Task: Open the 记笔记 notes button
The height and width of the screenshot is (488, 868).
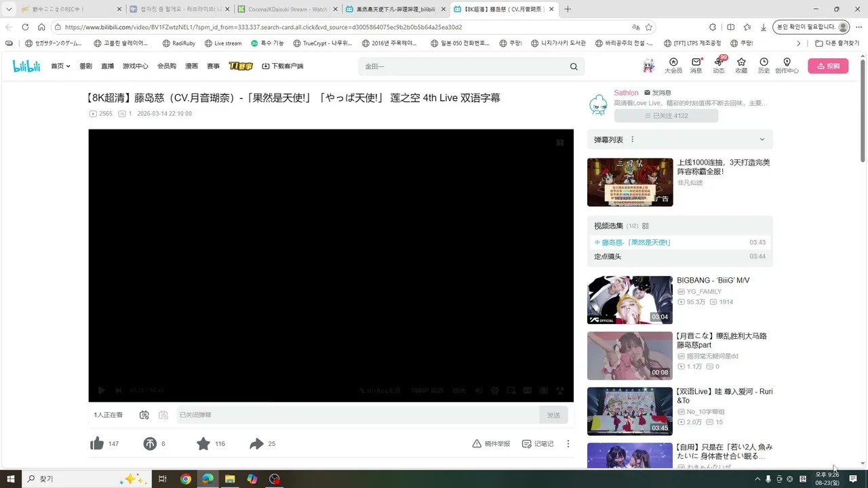Action: tap(538, 444)
